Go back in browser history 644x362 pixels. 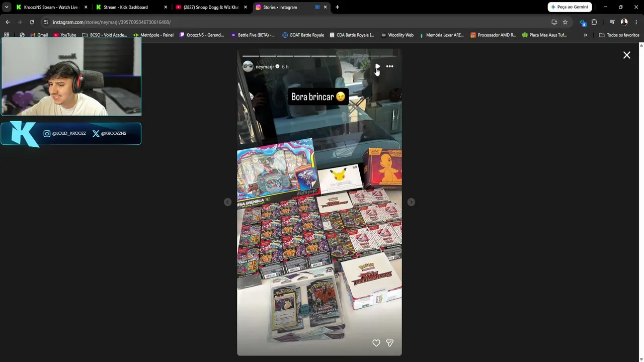(8, 22)
